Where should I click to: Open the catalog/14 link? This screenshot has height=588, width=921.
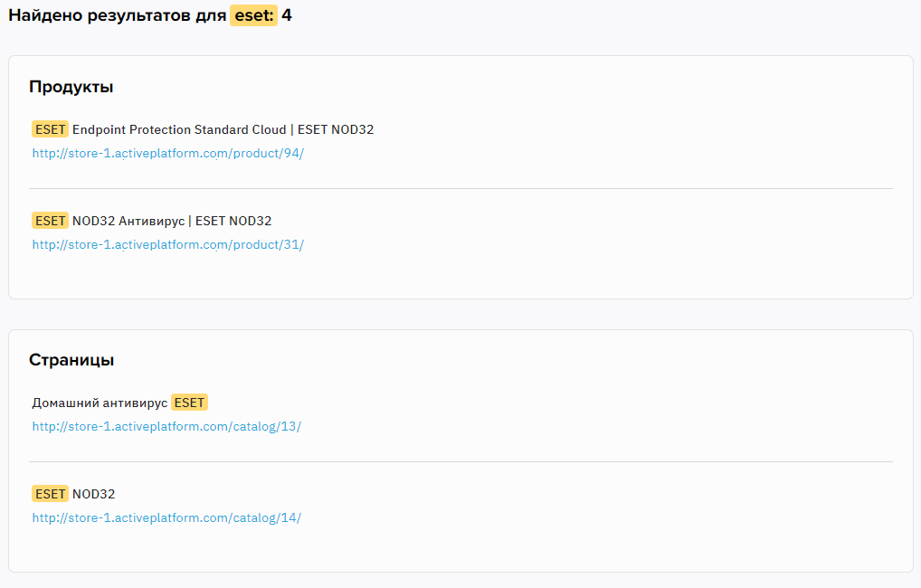pyautogui.click(x=166, y=518)
